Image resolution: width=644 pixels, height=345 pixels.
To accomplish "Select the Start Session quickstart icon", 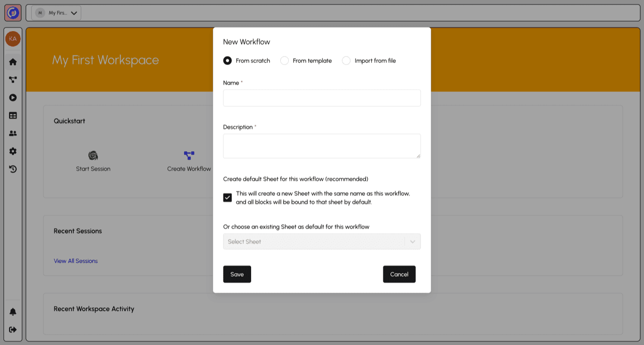I will pos(93,156).
